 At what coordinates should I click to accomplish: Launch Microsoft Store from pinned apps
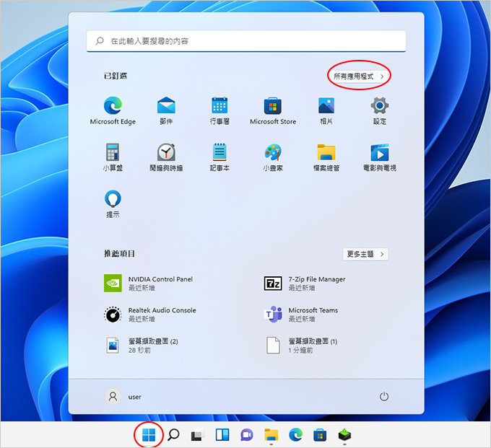[x=273, y=111]
